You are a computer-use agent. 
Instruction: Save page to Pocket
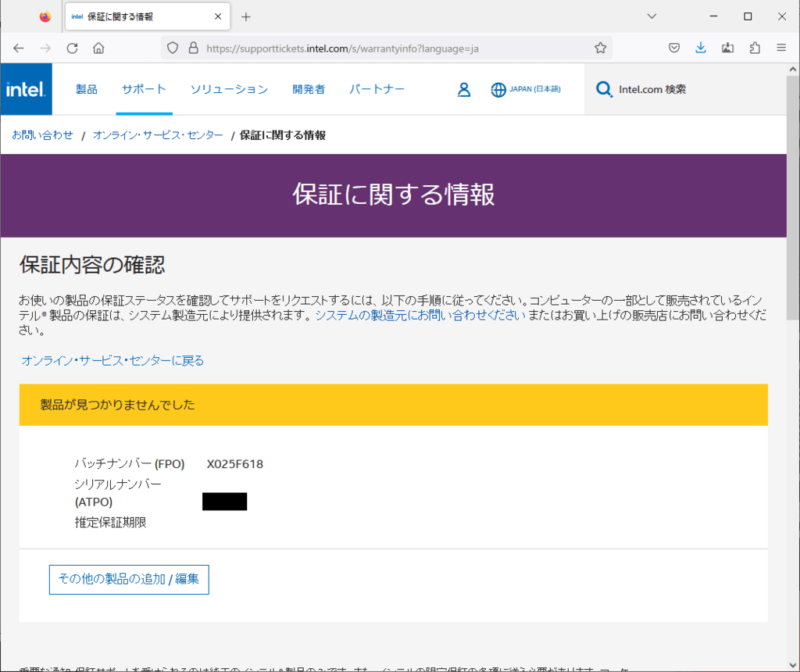click(x=674, y=48)
